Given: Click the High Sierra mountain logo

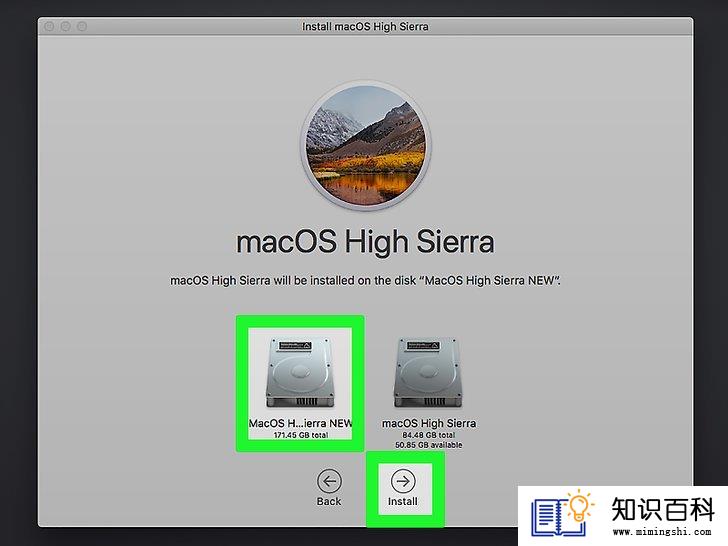Looking at the screenshot, I should 365,145.
